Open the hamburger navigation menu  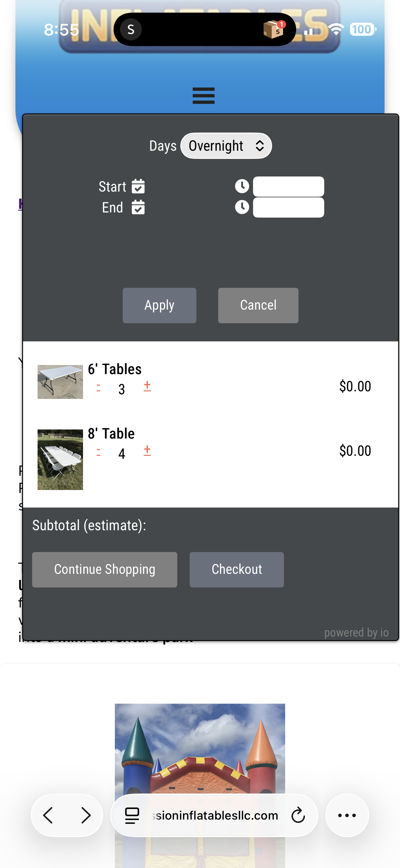[203, 96]
